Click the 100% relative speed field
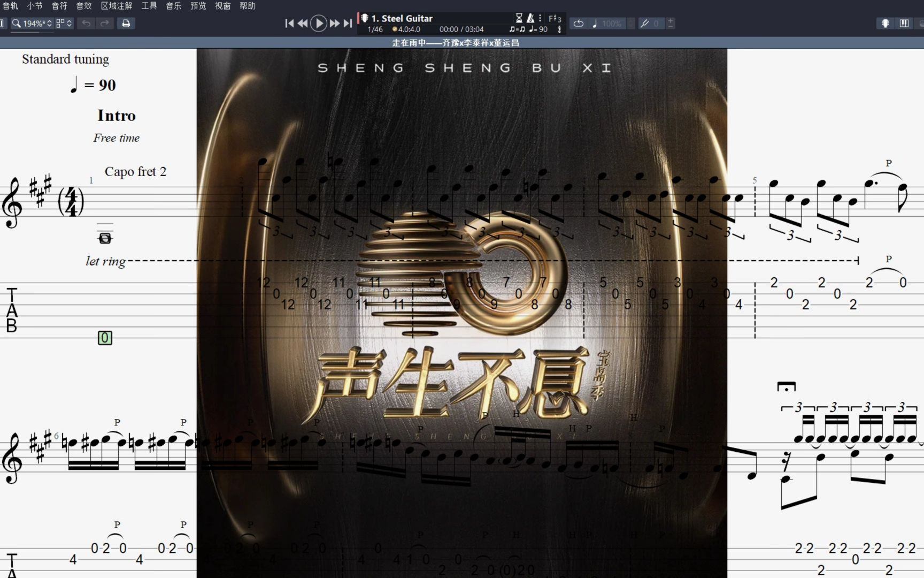 pyautogui.click(x=612, y=24)
